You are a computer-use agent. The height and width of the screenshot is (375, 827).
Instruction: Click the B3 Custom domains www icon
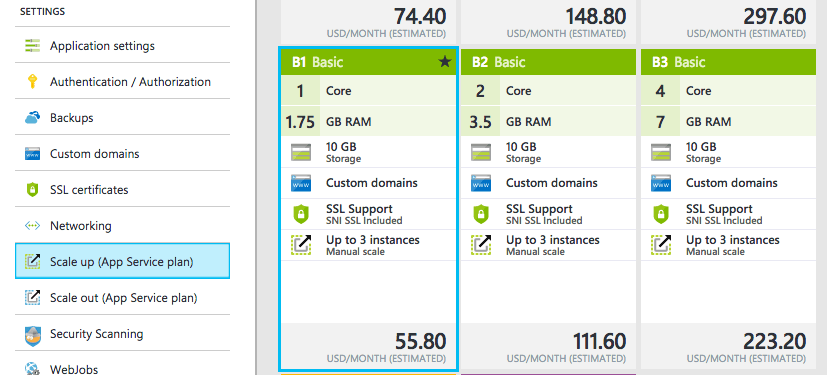coord(661,183)
